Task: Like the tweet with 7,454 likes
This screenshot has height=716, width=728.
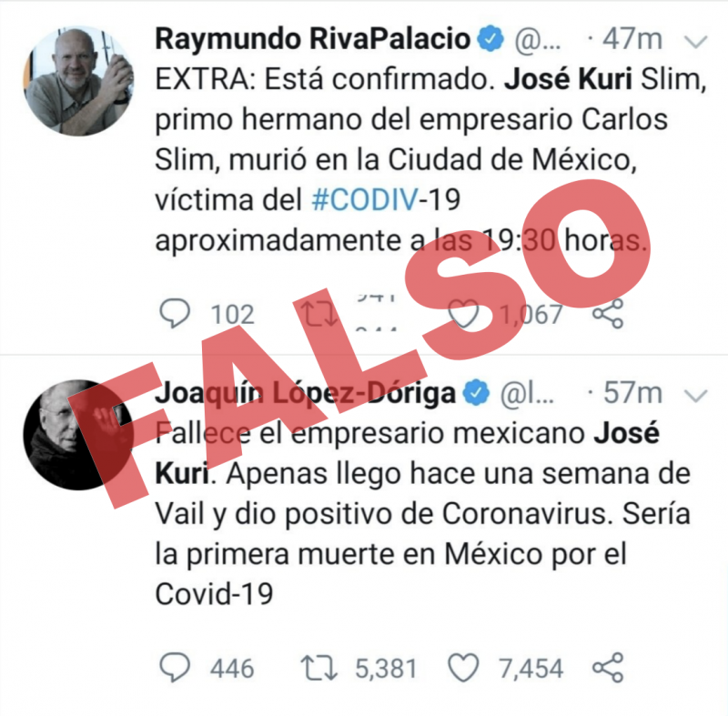Action: (x=463, y=667)
